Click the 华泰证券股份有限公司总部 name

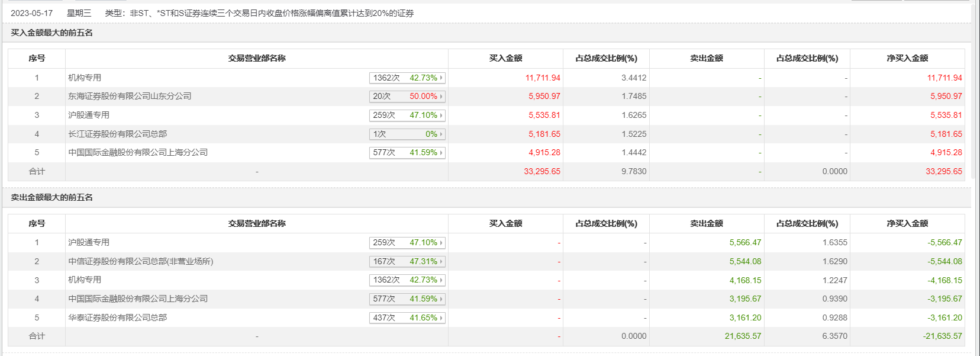click(x=117, y=317)
